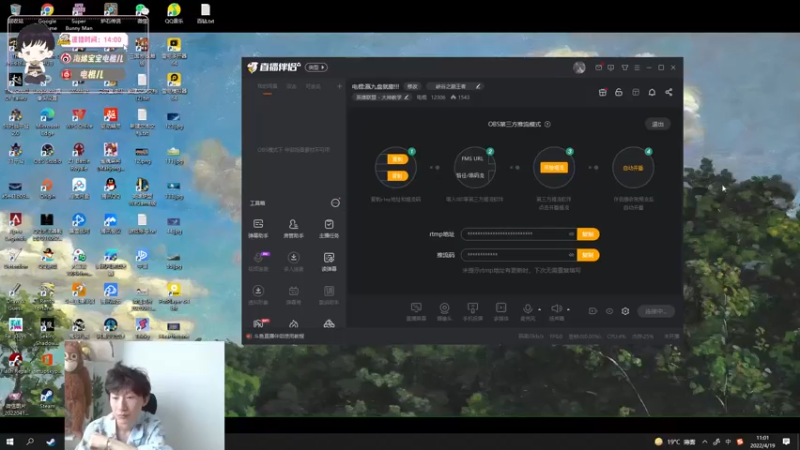
Task: Open the read-danmaku tool
Action: pos(329,262)
